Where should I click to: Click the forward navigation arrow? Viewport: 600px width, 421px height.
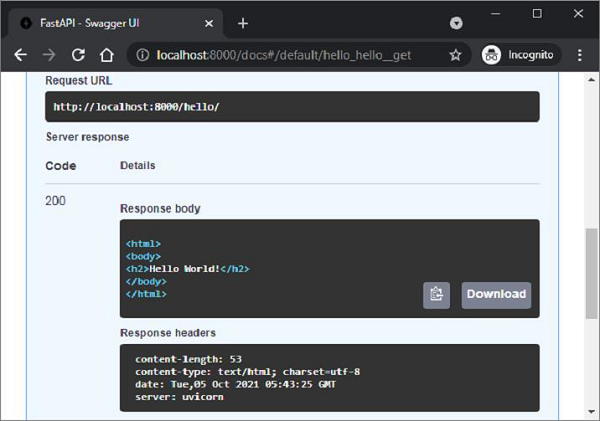click(49, 55)
